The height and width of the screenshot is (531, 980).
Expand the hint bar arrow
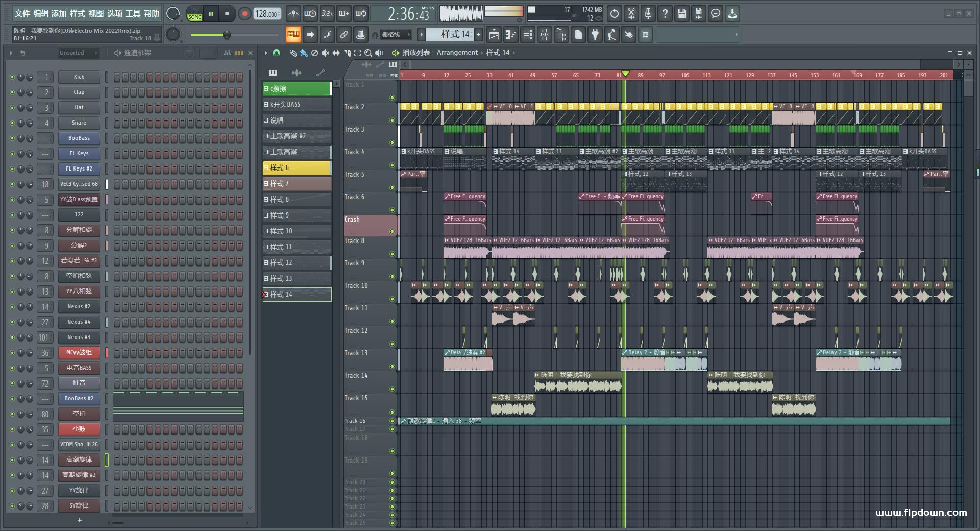point(736,35)
